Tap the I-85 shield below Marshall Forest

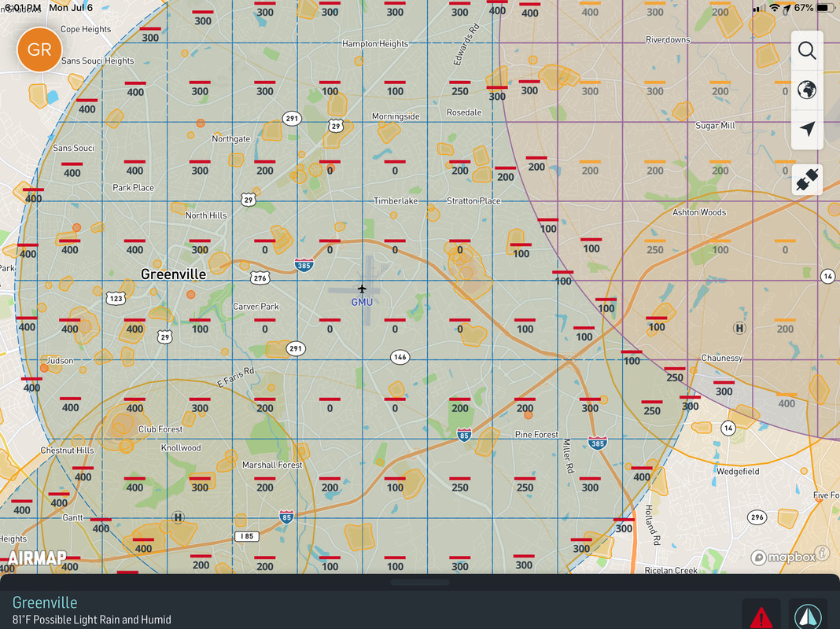click(286, 517)
